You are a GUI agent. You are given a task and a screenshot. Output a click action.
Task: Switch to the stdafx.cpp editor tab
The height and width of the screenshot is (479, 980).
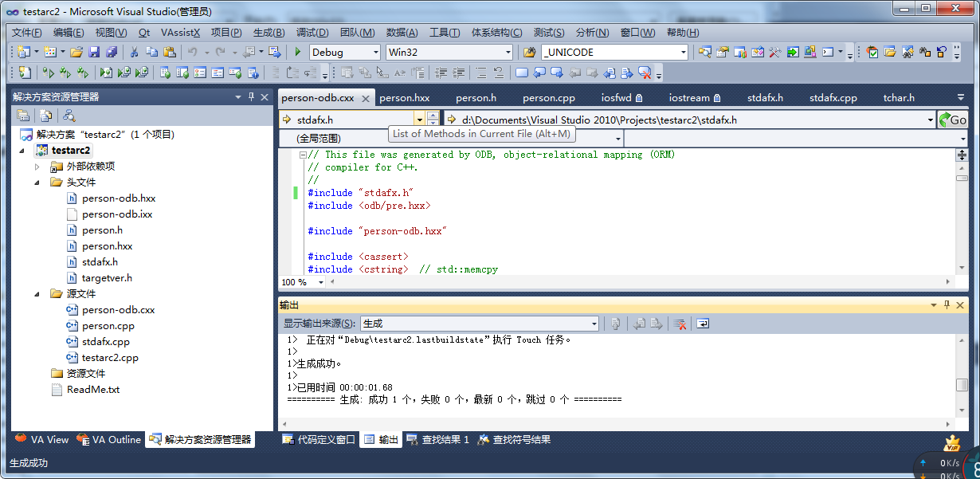tap(833, 98)
